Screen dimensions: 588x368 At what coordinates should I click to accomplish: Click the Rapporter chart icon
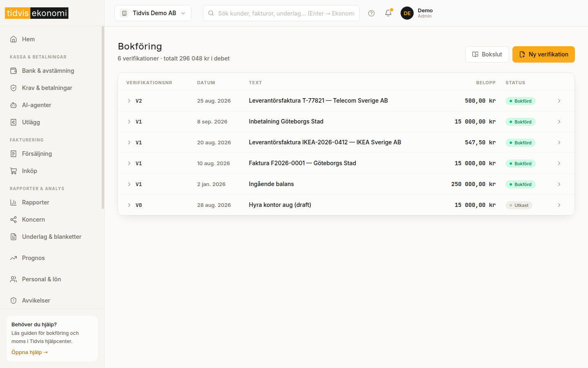pos(13,202)
